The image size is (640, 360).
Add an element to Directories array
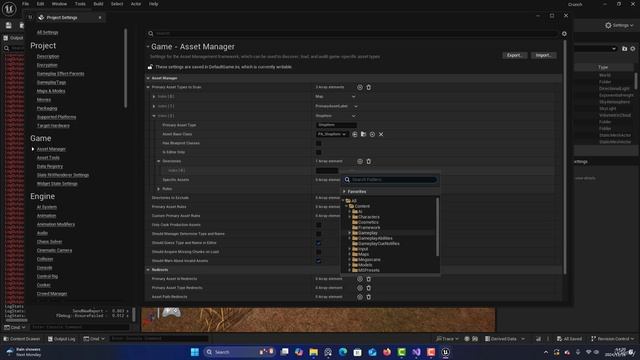[x=360, y=161]
